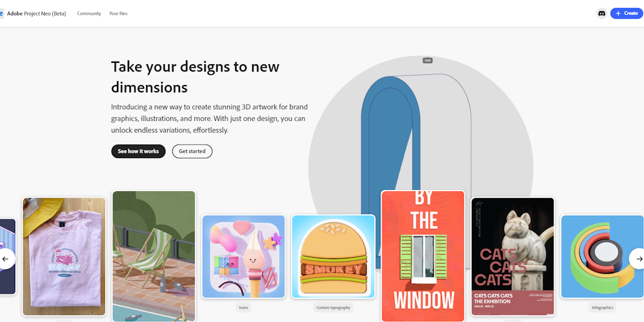644x322 pixels.
Task: Click the Orbit tag on hero graphic
Action: (428, 60)
